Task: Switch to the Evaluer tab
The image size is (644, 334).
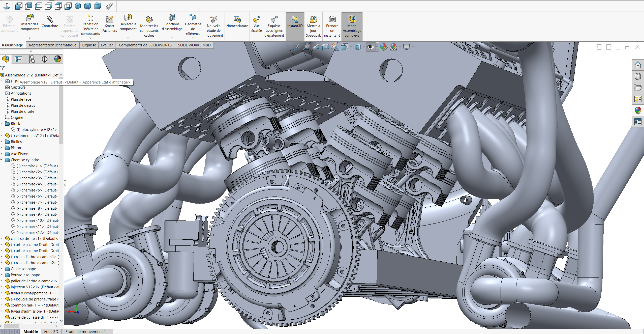Action: [107, 45]
